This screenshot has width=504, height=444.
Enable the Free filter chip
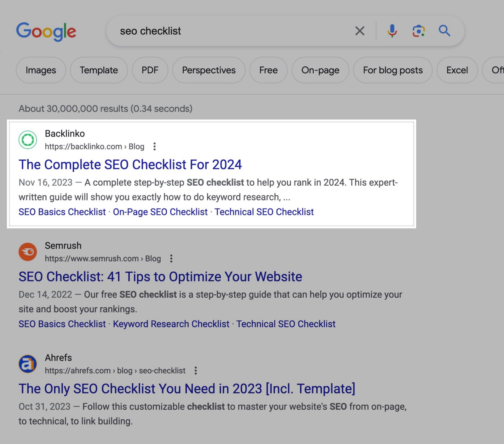coord(268,70)
